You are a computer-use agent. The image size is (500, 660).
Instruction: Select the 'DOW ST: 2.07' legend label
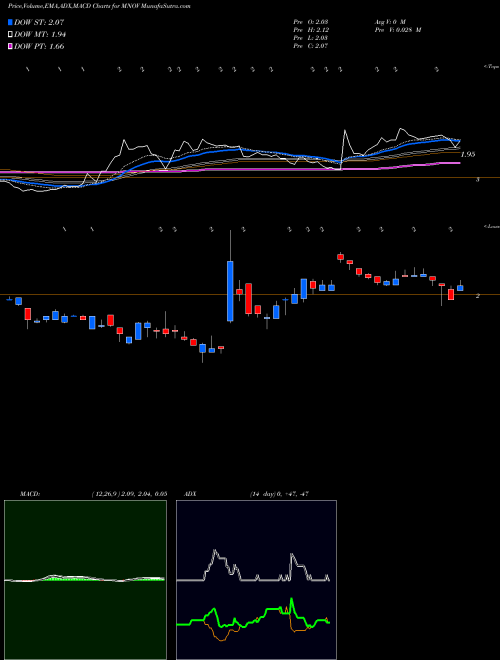pyautogui.click(x=39, y=22)
